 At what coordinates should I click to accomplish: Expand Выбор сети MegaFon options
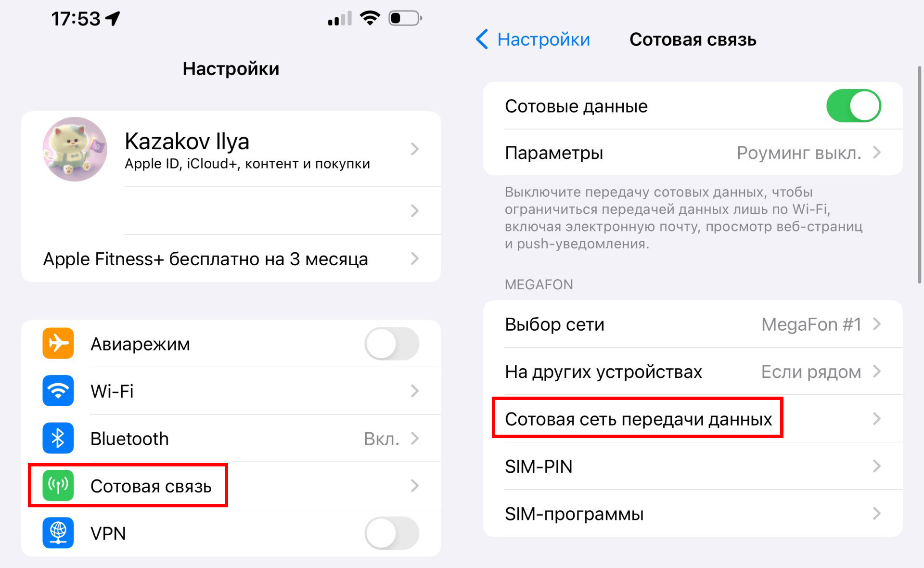(x=693, y=324)
